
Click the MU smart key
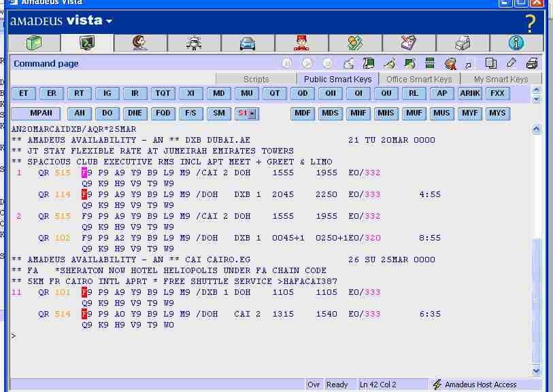coord(247,93)
